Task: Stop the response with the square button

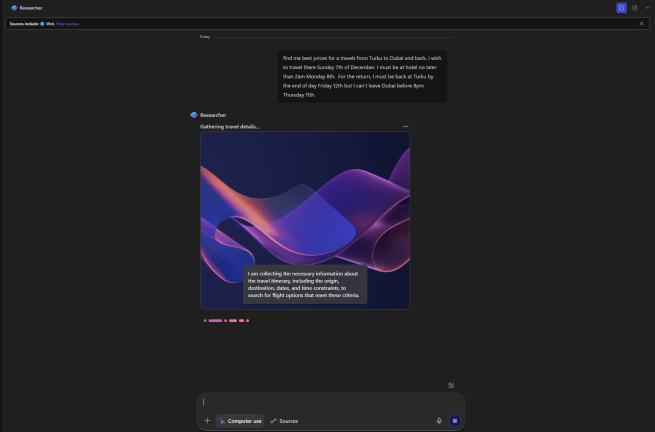Action: coord(455,421)
